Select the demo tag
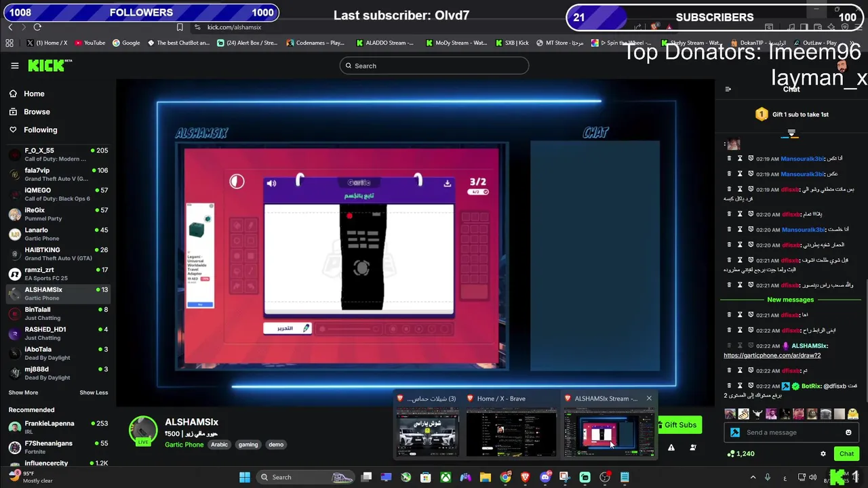868x488 pixels. click(276, 445)
